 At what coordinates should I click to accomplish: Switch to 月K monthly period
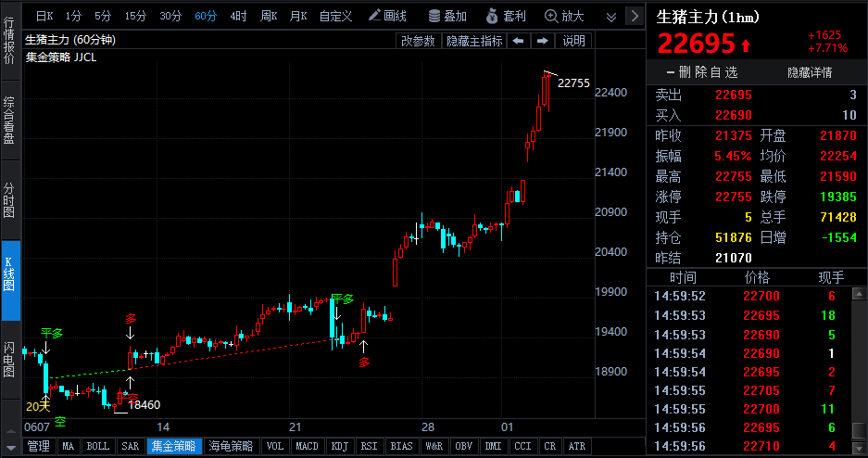pos(297,16)
